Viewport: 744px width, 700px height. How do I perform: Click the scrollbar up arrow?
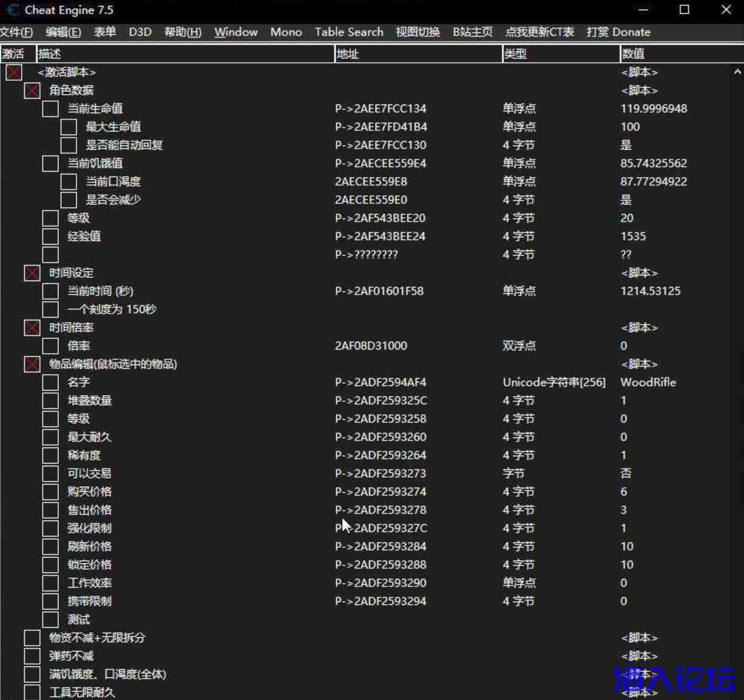coord(737,72)
